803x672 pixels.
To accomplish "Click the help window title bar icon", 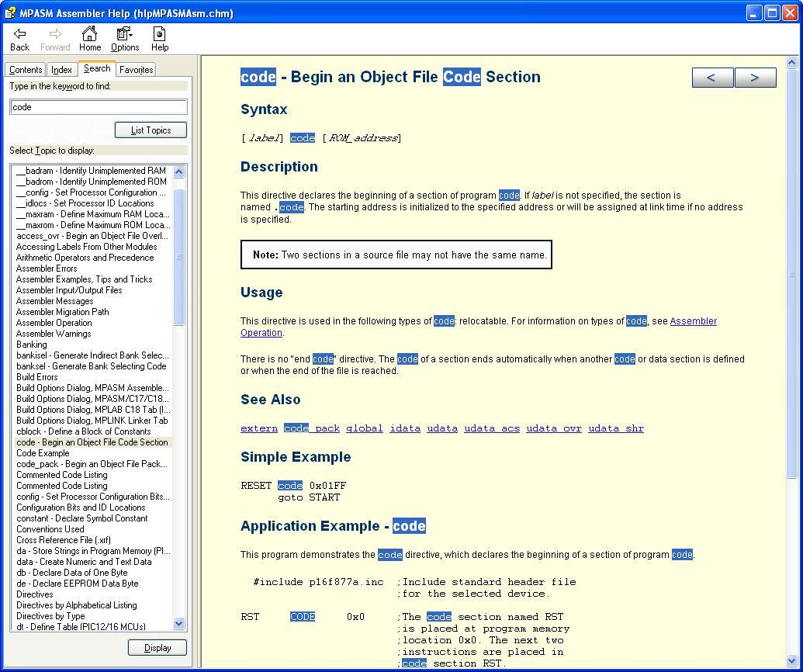I will click(10, 13).
